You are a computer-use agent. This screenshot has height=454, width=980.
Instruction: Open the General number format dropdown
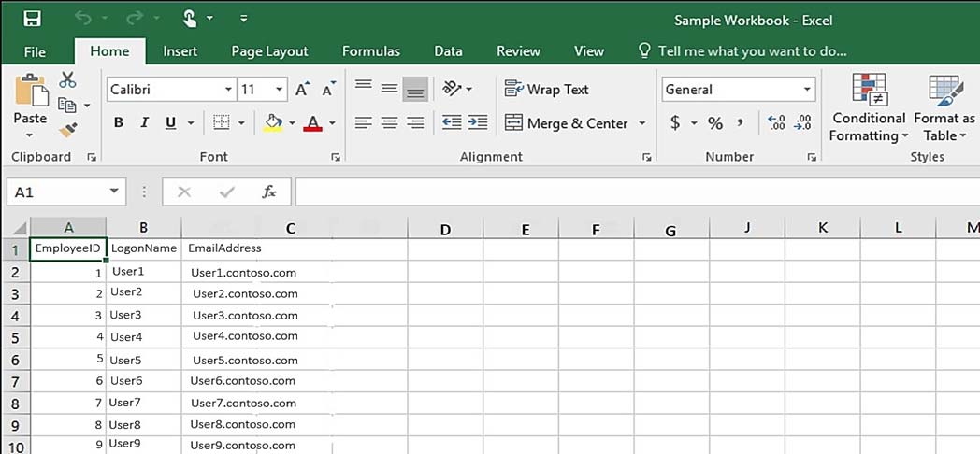pyautogui.click(x=807, y=90)
